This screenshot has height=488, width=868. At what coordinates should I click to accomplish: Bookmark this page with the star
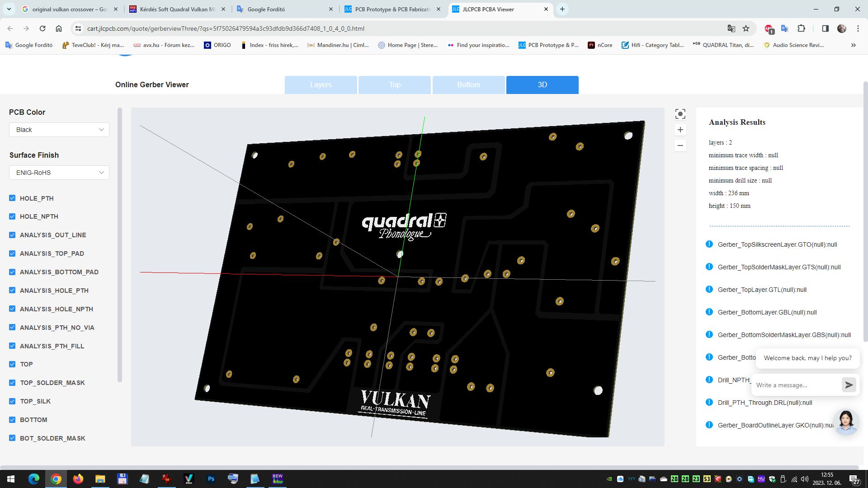tap(746, 28)
